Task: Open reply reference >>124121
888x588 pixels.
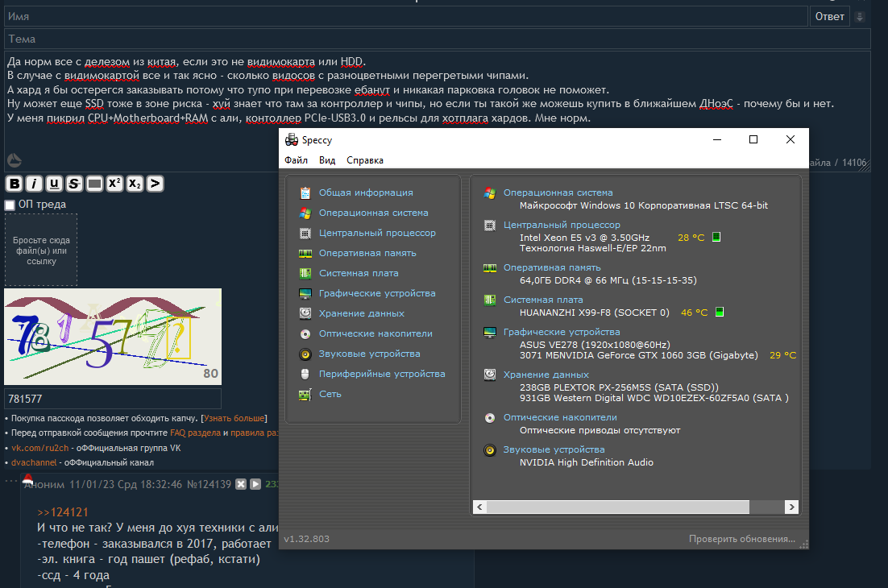Action: [x=63, y=512]
